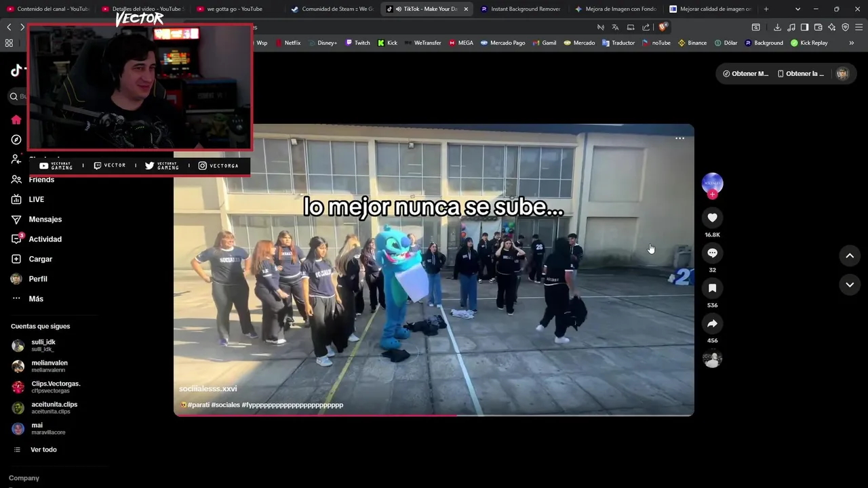The width and height of the screenshot is (868, 488).
Task: Open the Leo AI sparkle icon
Action: 831,27
